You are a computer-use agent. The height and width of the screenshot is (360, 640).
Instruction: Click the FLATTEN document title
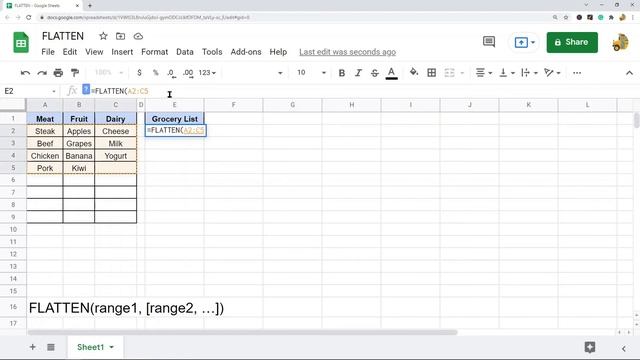point(63,36)
